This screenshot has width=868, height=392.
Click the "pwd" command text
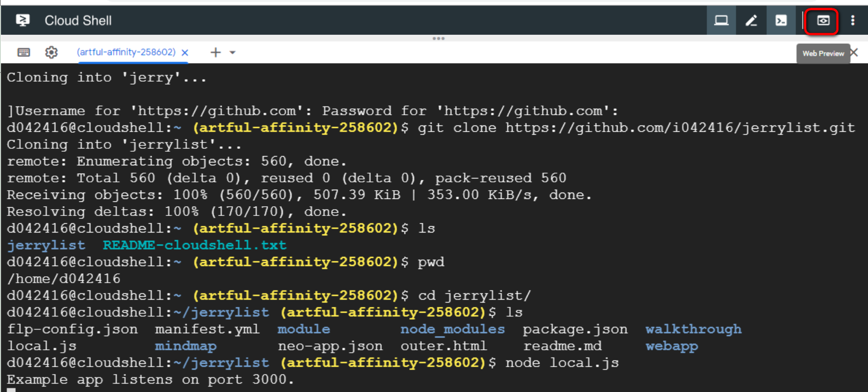tap(431, 263)
